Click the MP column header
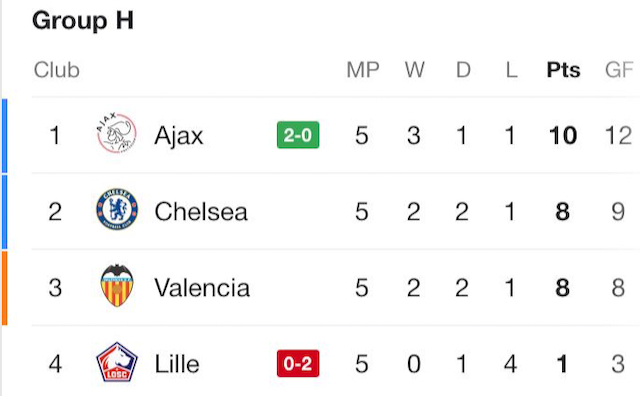The width and height of the screenshot is (640, 396). pos(363,70)
